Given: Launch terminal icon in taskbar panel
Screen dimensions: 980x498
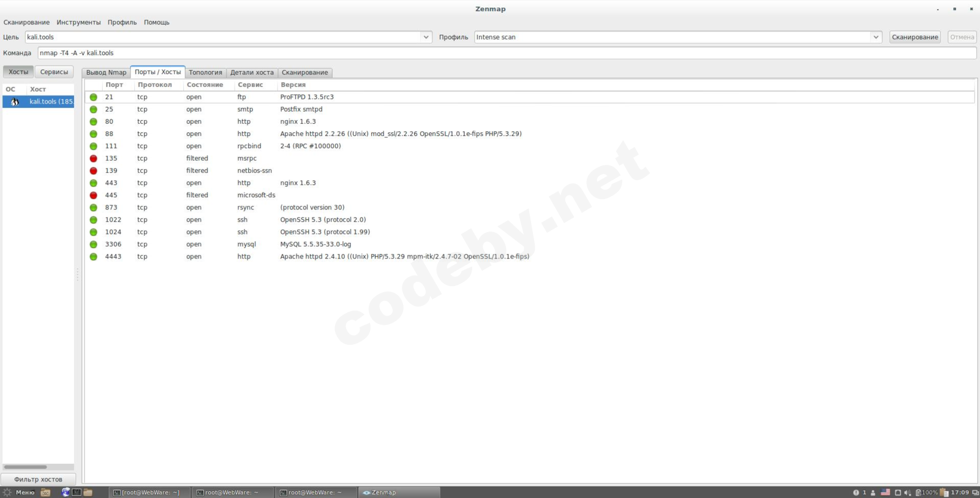Looking at the screenshot, I should [77, 492].
